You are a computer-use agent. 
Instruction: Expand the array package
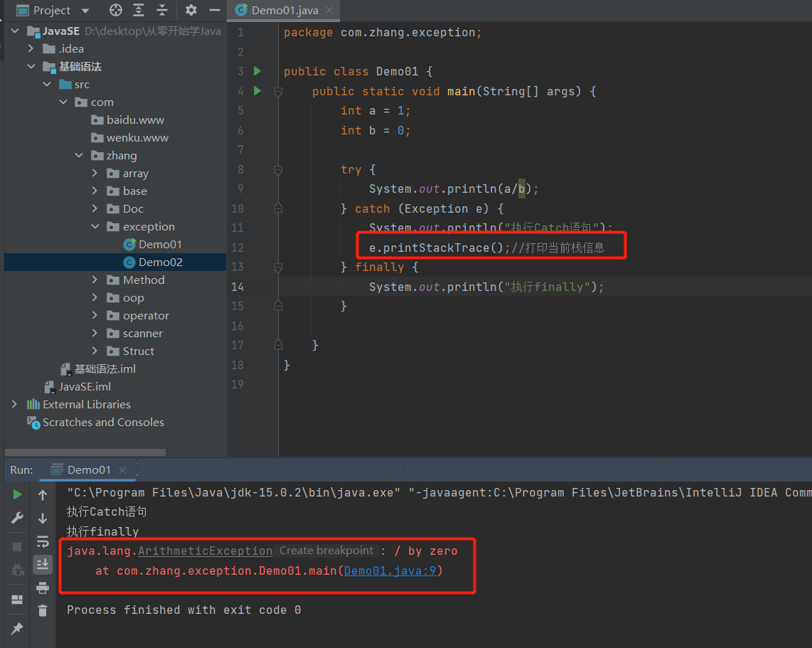click(x=95, y=173)
